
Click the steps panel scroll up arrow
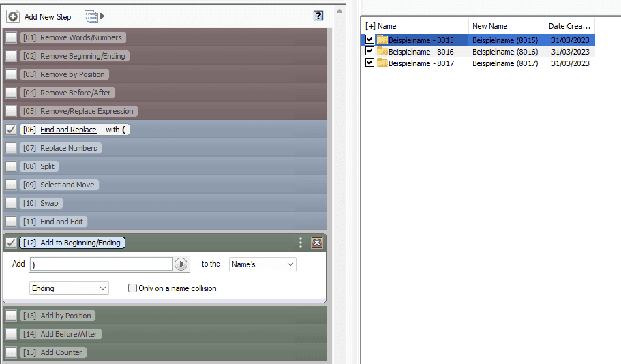point(339,11)
